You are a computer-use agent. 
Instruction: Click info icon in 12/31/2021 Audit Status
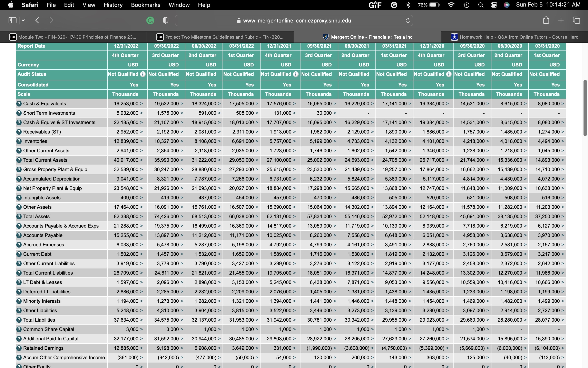(x=296, y=74)
